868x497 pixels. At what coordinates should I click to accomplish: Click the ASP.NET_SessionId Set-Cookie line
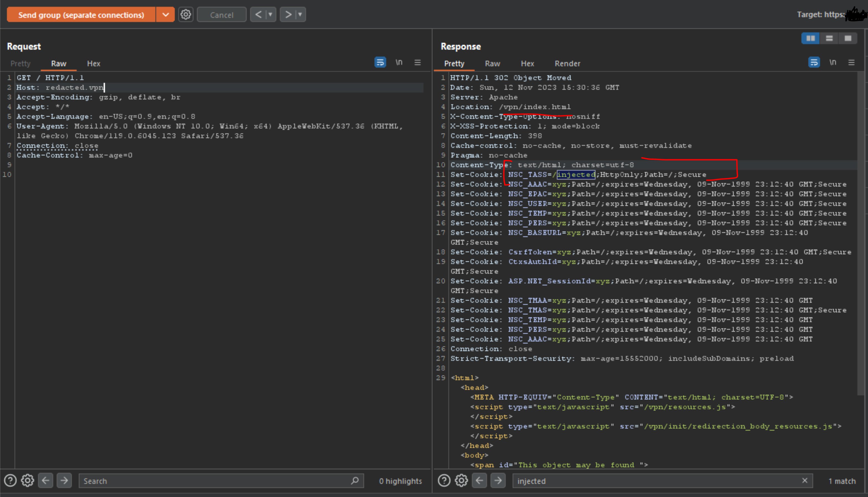click(x=644, y=286)
